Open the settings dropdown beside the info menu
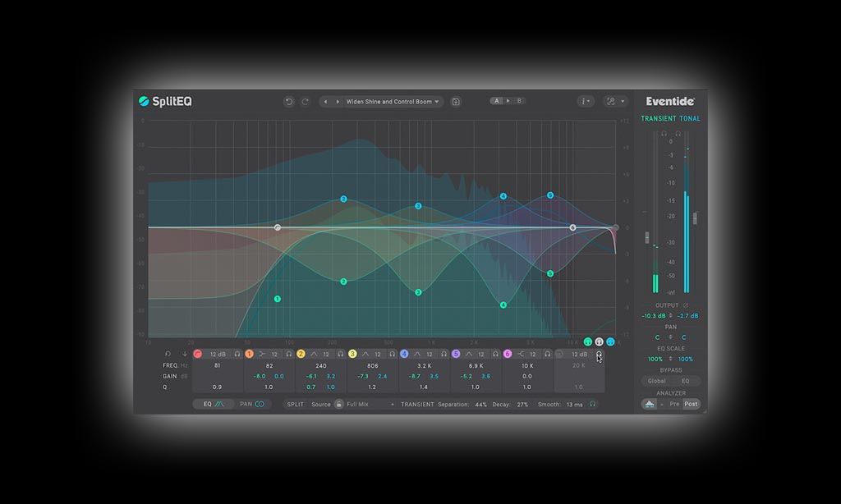 coord(615,101)
